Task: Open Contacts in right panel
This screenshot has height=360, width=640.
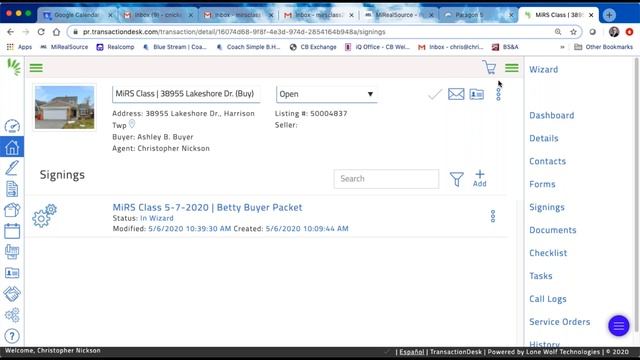Action: point(547,161)
